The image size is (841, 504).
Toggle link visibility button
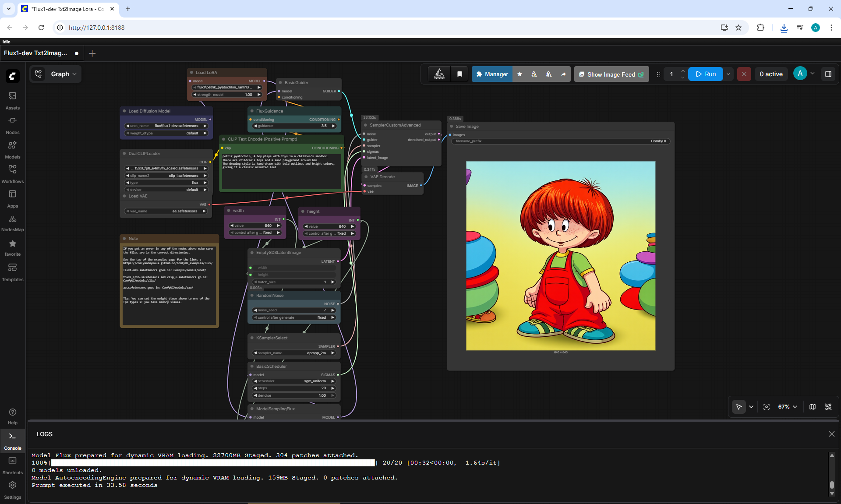[x=828, y=407]
